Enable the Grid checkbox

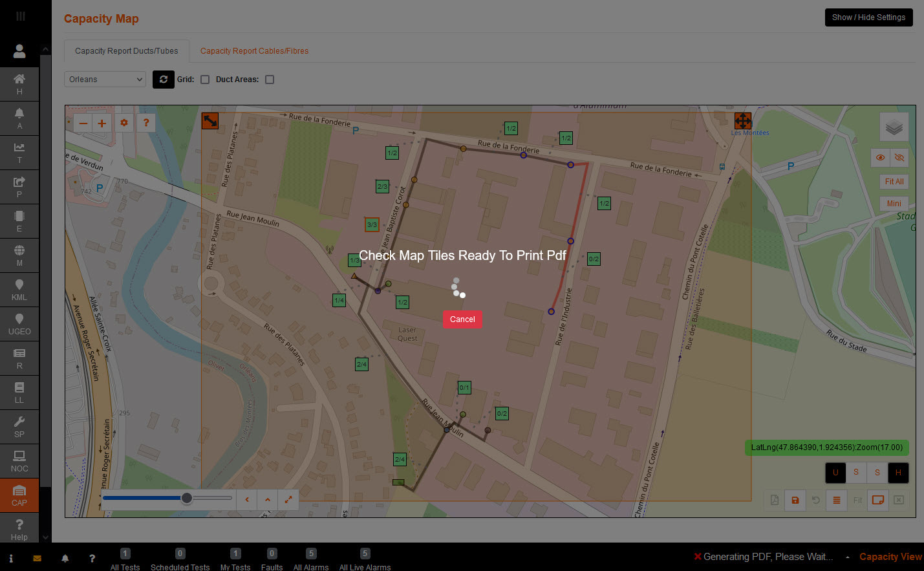(x=205, y=80)
